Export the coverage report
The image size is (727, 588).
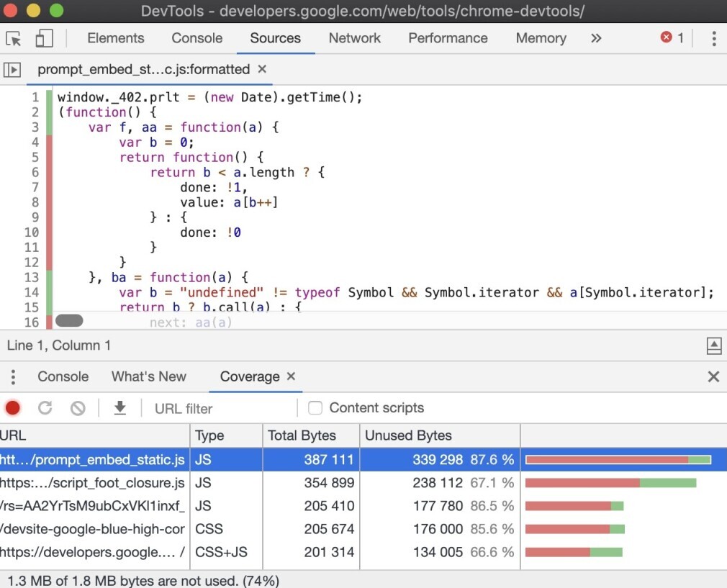point(120,408)
